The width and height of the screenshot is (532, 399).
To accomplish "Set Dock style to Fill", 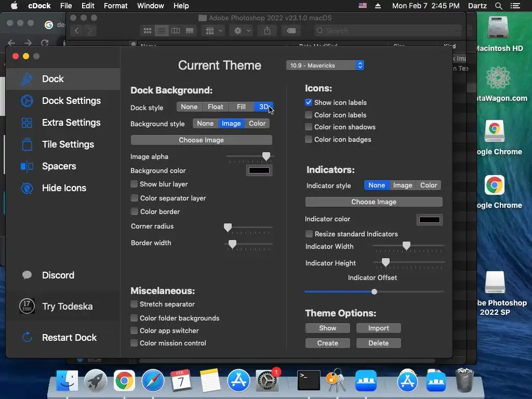I will [x=241, y=107].
